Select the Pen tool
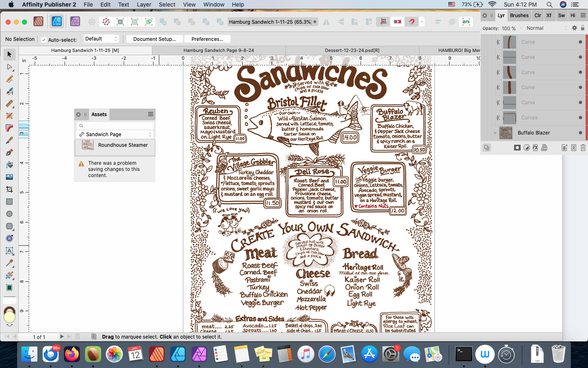588x368 pixels. [x=9, y=153]
